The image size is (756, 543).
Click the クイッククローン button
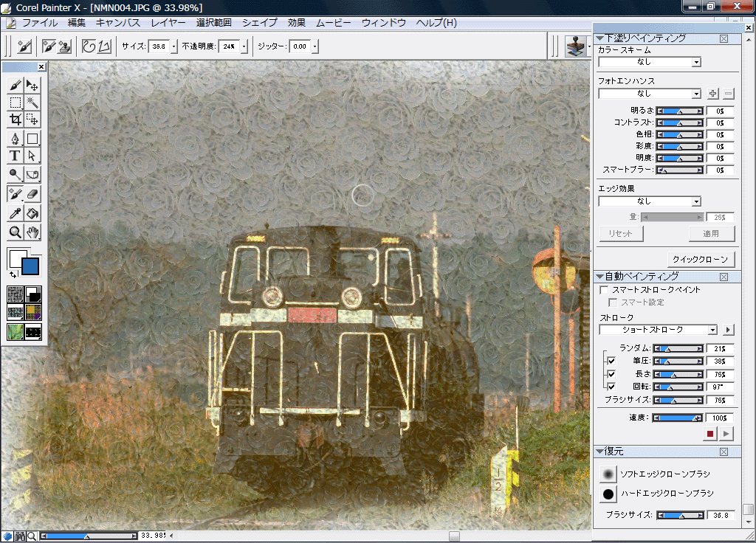[x=701, y=259]
